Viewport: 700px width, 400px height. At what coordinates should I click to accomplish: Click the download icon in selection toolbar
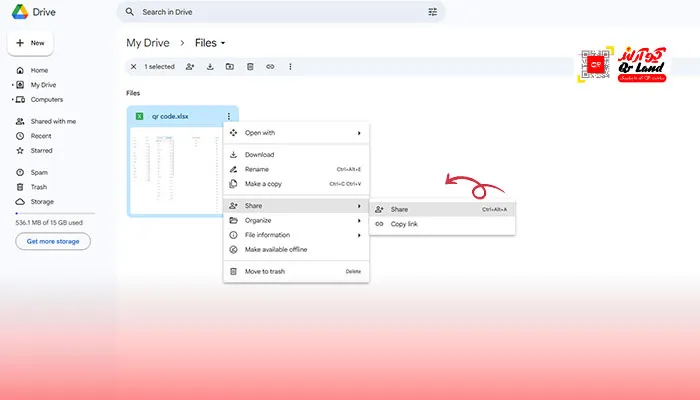click(x=210, y=67)
